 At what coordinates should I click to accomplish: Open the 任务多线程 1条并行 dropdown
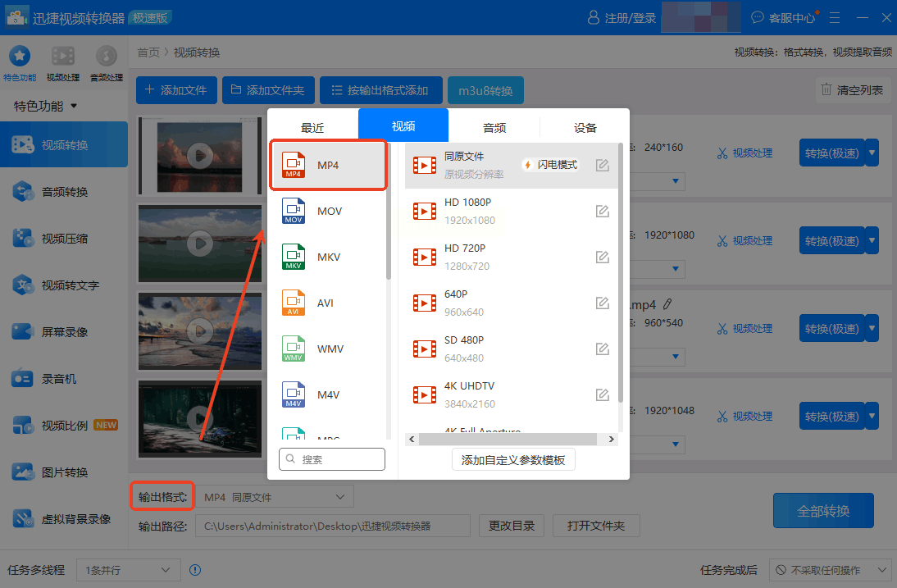point(128,570)
